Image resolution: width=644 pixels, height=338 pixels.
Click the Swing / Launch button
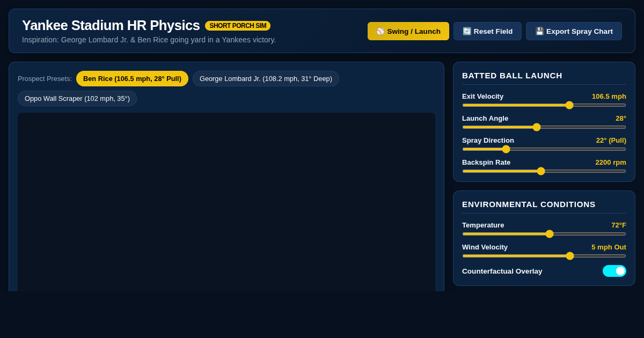(x=408, y=31)
